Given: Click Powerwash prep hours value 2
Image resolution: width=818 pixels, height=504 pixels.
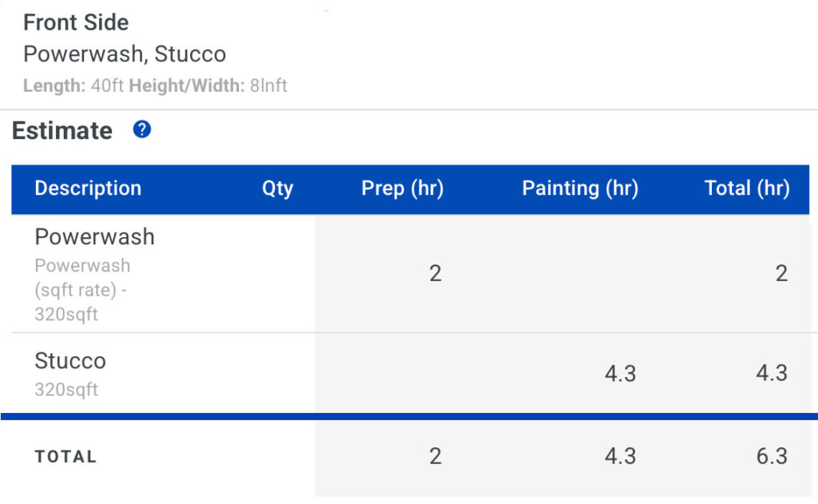Looking at the screenshot, I should (x=435, y=273).
